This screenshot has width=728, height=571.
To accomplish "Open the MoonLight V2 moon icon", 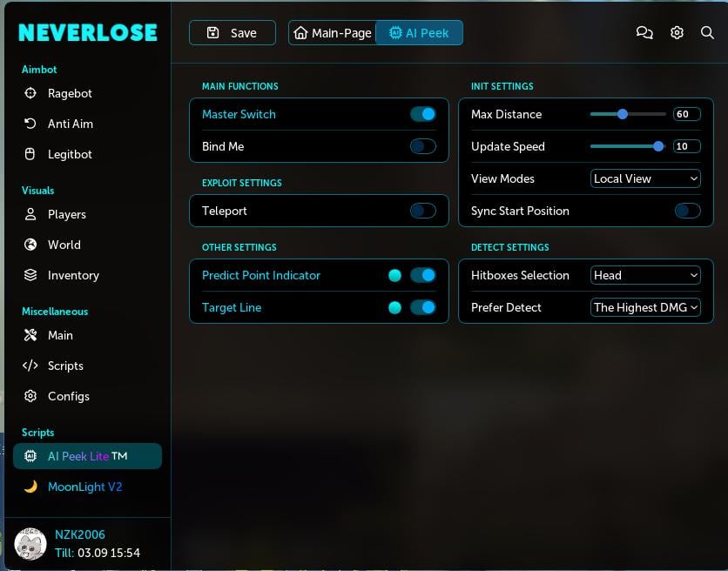I will click(30, 487).
